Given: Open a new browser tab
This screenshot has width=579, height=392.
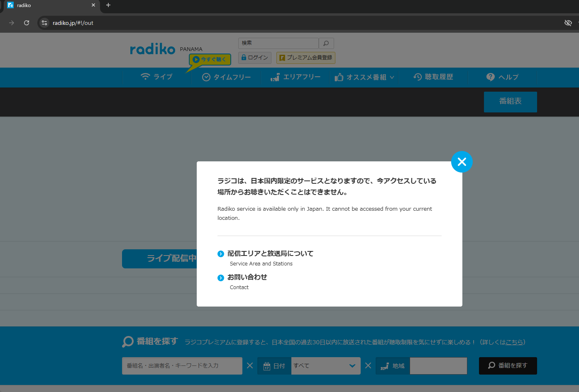Looking at the screenshot, I should click(x=108, y=5).
